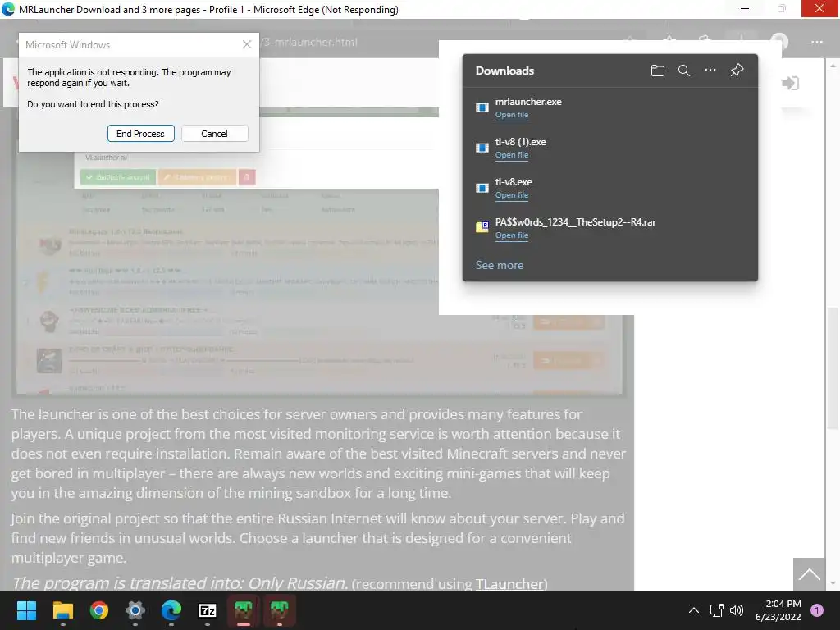Open 7-Zip from the taskbar
Screen dimensions: 840x630
[x=208, y=610]
